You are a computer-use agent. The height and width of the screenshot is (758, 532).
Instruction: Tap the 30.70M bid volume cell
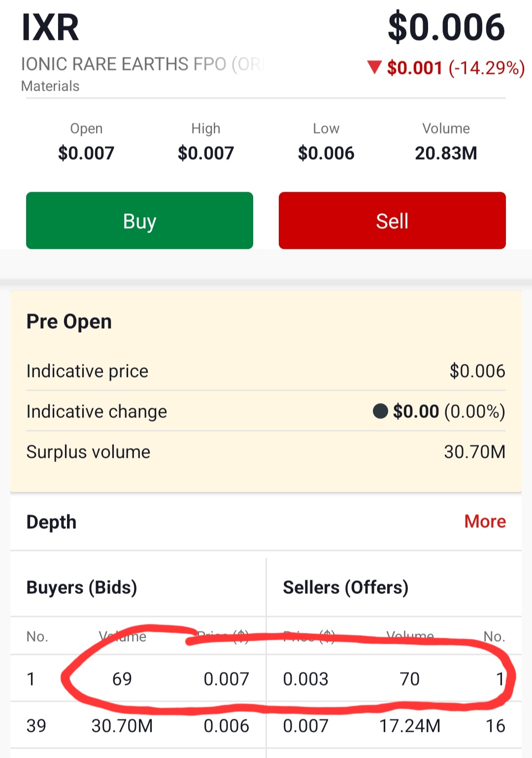tap(122, 725)
